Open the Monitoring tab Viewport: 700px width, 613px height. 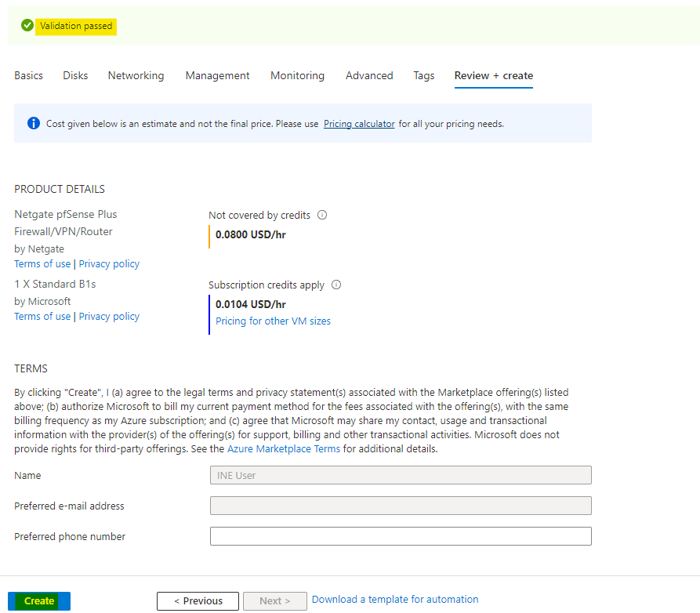297,76
